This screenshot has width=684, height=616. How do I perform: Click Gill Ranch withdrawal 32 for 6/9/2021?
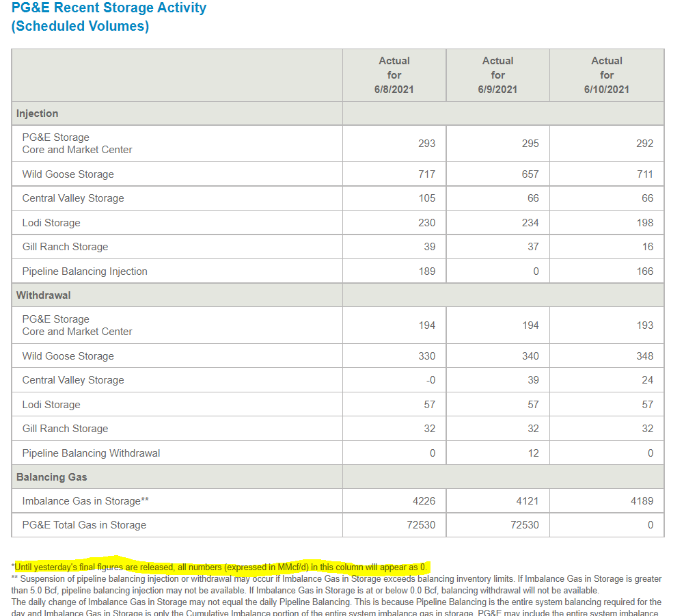[533, 429]
